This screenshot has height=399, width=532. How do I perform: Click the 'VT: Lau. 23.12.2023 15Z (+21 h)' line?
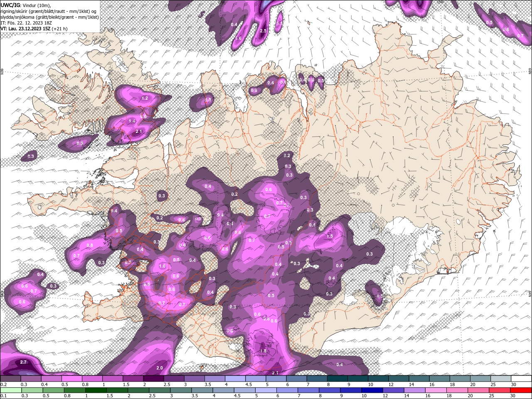pyautogui.click(x=34, y=29)
